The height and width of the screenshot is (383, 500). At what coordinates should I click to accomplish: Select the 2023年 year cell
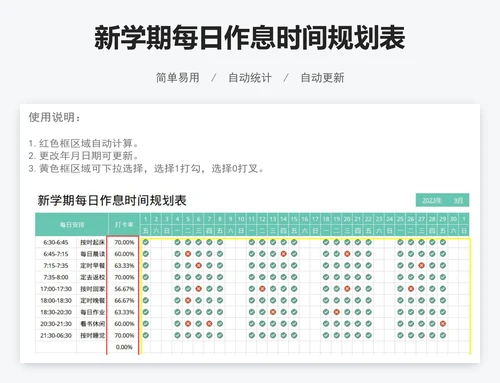pyautogui.click(x=432, y=200)
